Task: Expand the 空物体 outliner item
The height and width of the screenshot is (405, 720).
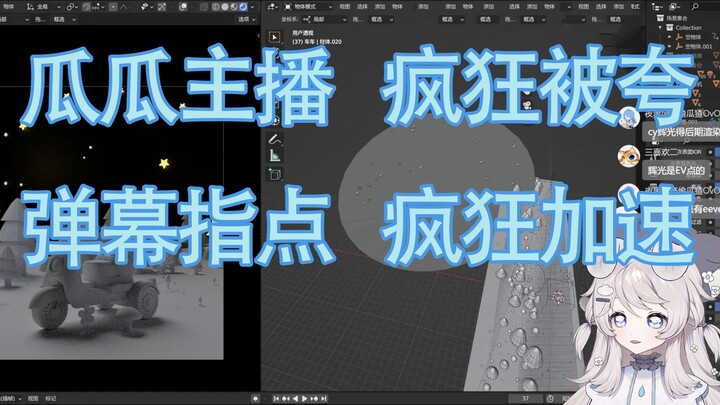Action: point(669,37)
